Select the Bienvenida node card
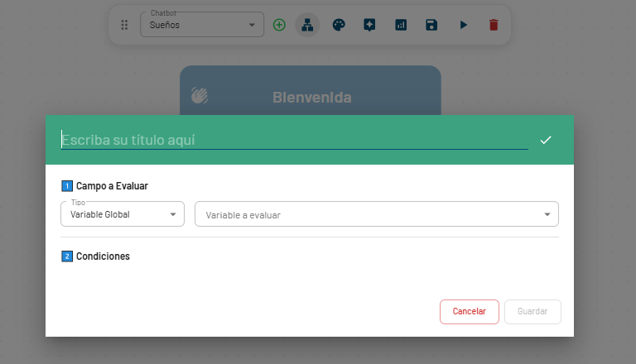636x364 pixels. click(x=311, y=91)
